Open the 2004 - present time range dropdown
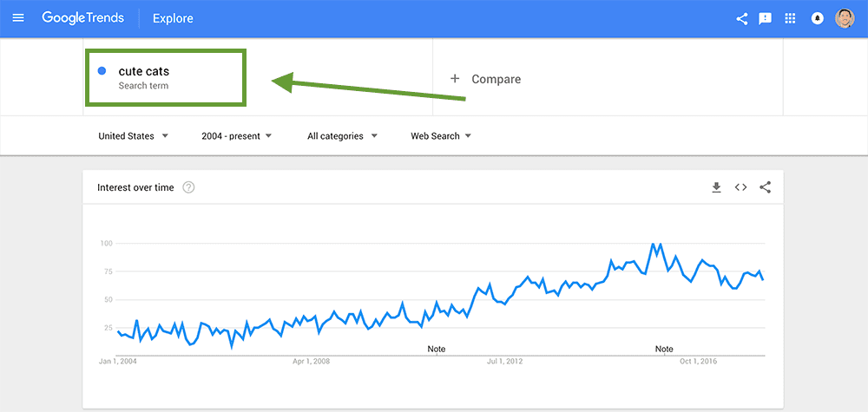The width and height of the screenshot is (868, 412). click(236, 136)
